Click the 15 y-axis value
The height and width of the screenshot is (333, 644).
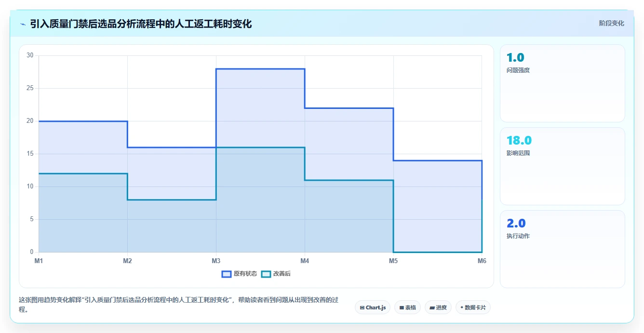click(x=30, y=154)
